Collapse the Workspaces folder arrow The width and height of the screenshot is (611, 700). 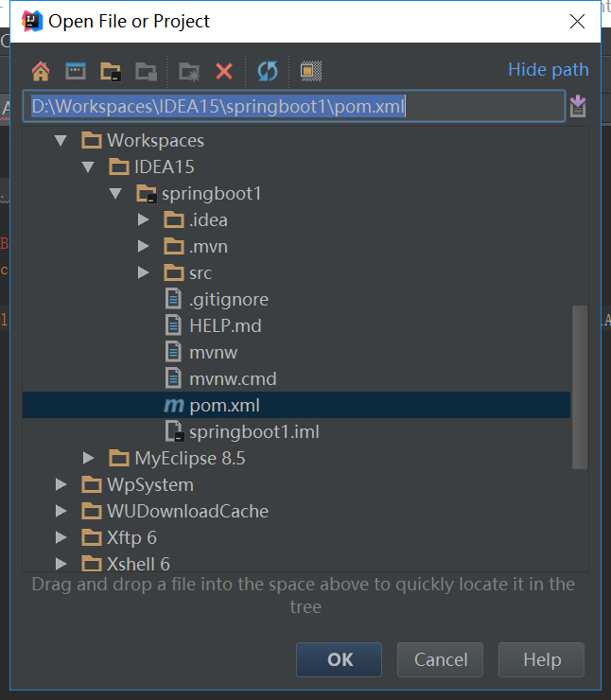61,141
